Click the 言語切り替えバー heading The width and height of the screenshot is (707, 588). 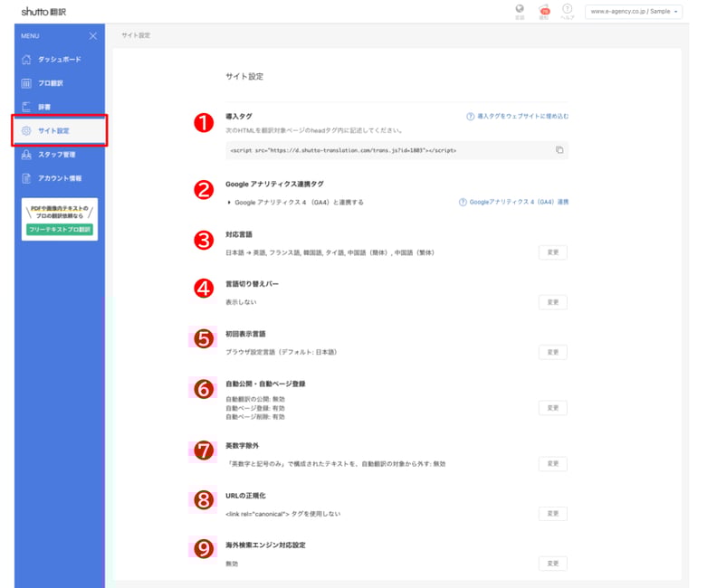click(252, 284)
